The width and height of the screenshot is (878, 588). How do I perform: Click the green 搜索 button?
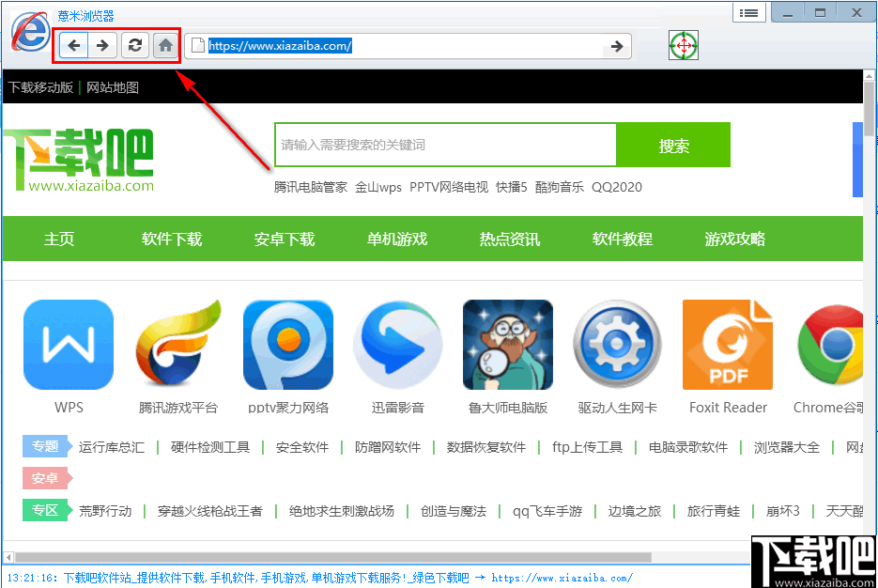click(673, 145)
